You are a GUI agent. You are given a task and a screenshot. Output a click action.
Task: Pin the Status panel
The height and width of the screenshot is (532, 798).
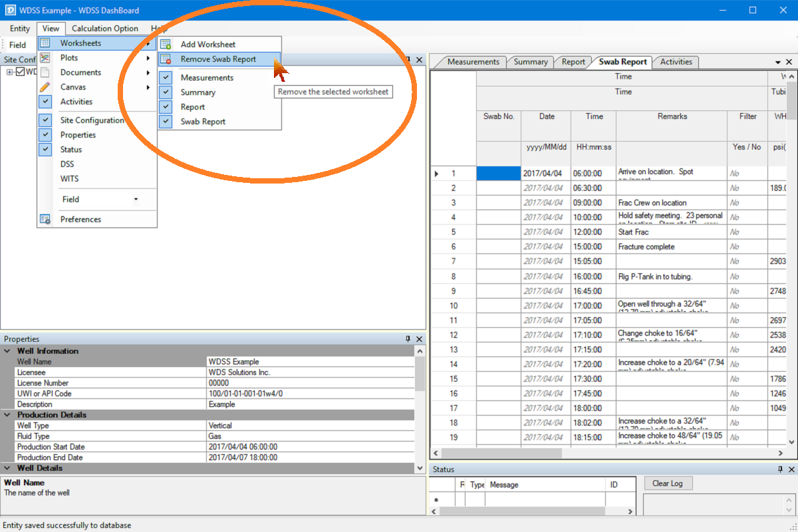click(x=780, y=469)
